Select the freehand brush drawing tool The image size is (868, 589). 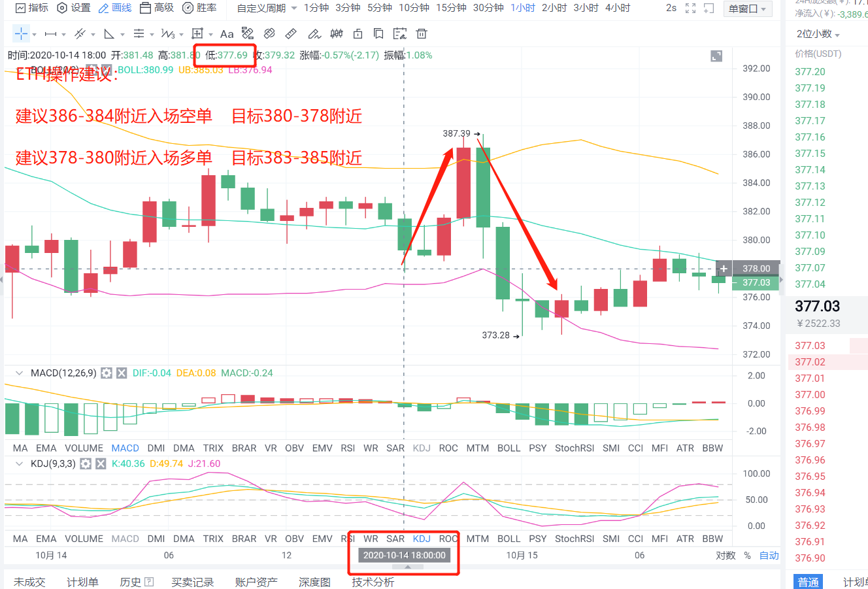click(x=312, y=33)
